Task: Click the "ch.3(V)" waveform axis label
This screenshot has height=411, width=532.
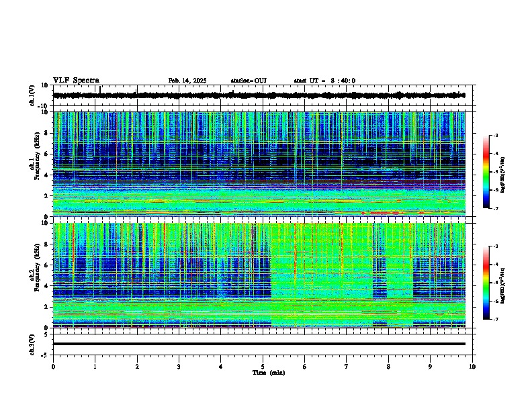Action: point(32,345)
